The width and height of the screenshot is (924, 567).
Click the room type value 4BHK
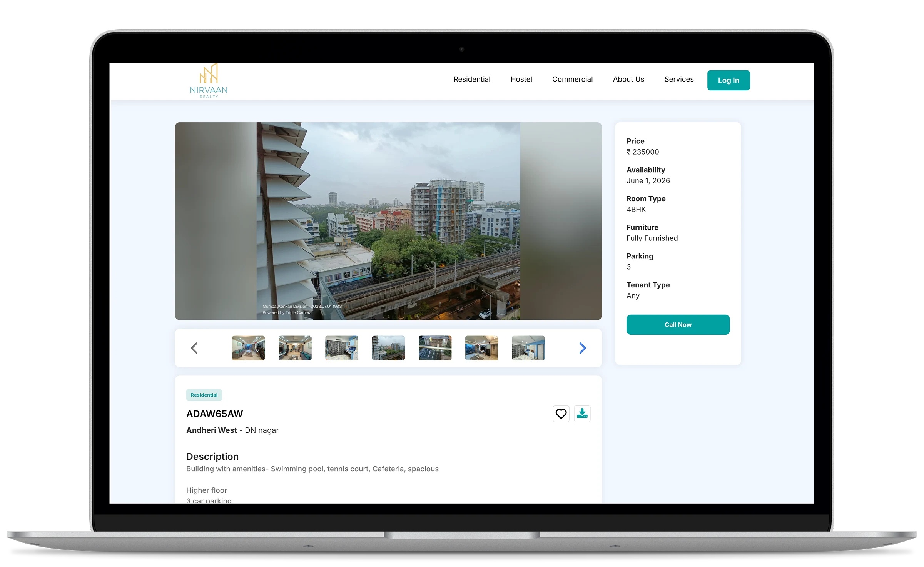[x=636, y=210]
